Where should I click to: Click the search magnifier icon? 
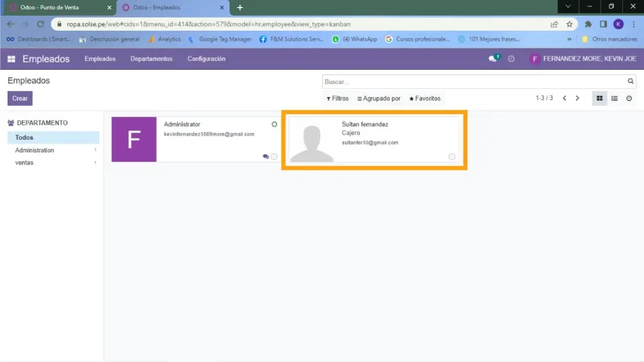click(x=631, y=82)
